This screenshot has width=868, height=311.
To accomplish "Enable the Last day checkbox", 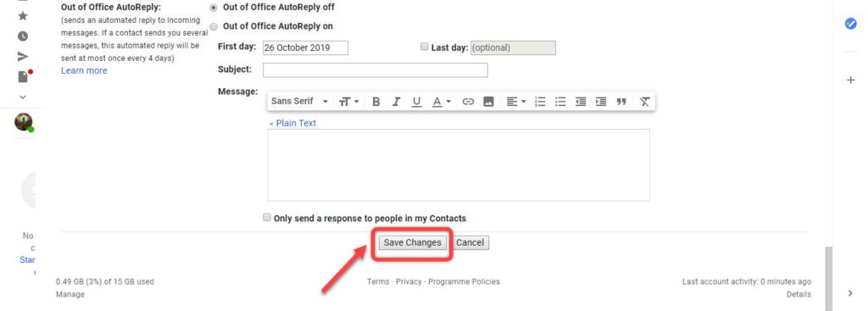I will coord(425,47).
